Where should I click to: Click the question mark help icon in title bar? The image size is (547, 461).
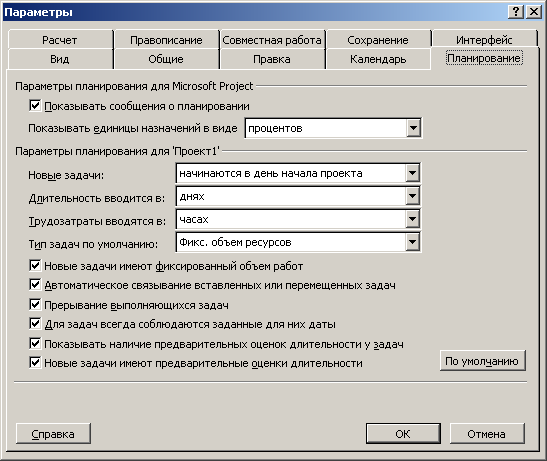coord(516,12)
